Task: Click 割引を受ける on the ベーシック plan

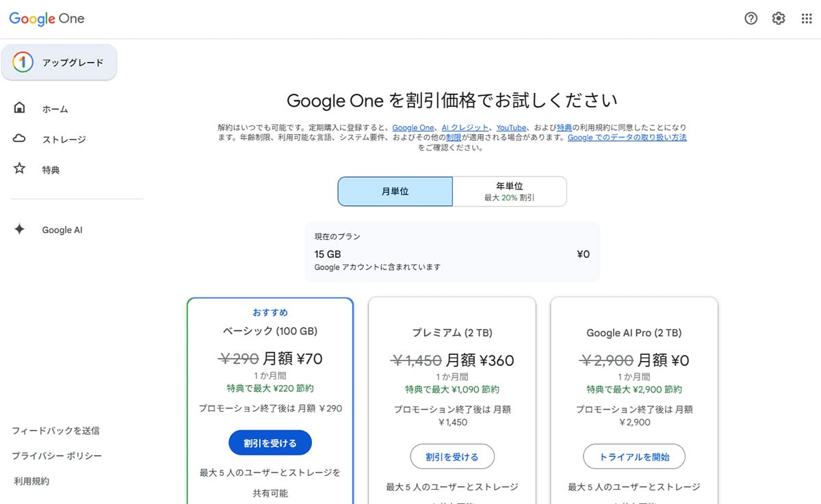Action: 270,443
